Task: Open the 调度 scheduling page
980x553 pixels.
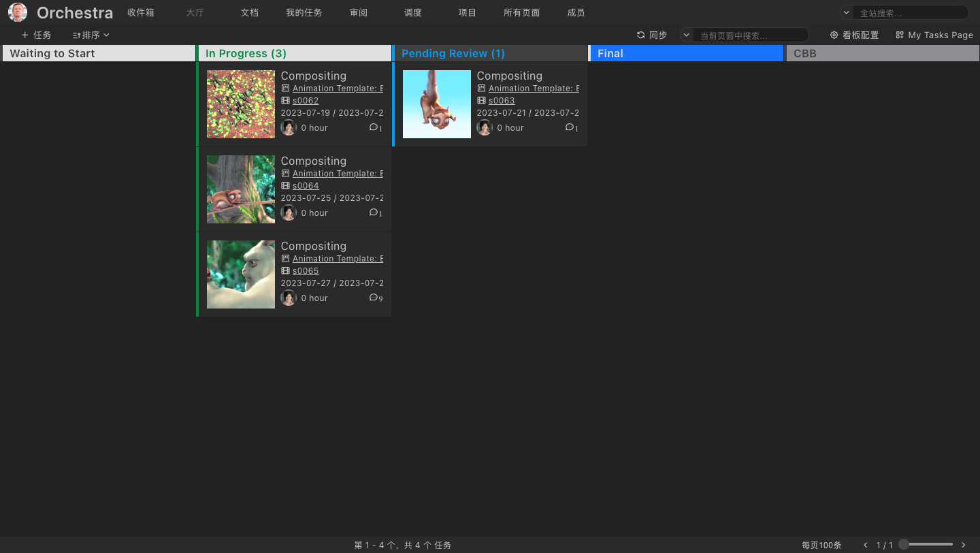Action: 413,13
